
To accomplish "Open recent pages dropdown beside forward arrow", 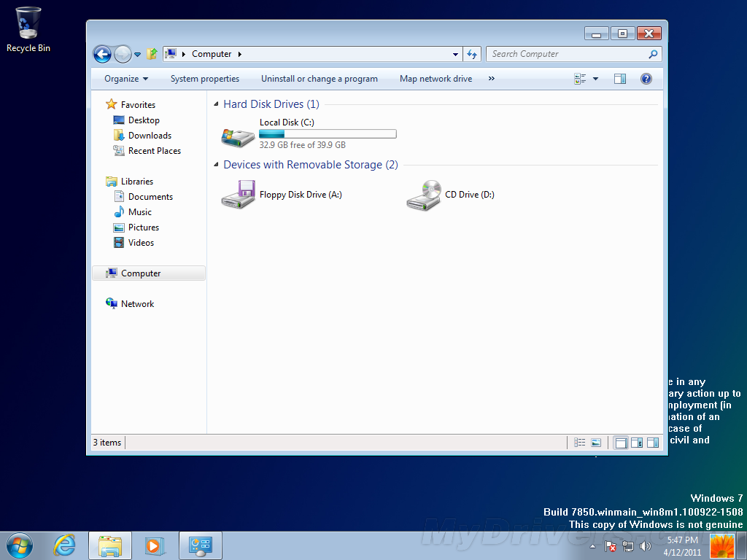I will tap(137, 54).
